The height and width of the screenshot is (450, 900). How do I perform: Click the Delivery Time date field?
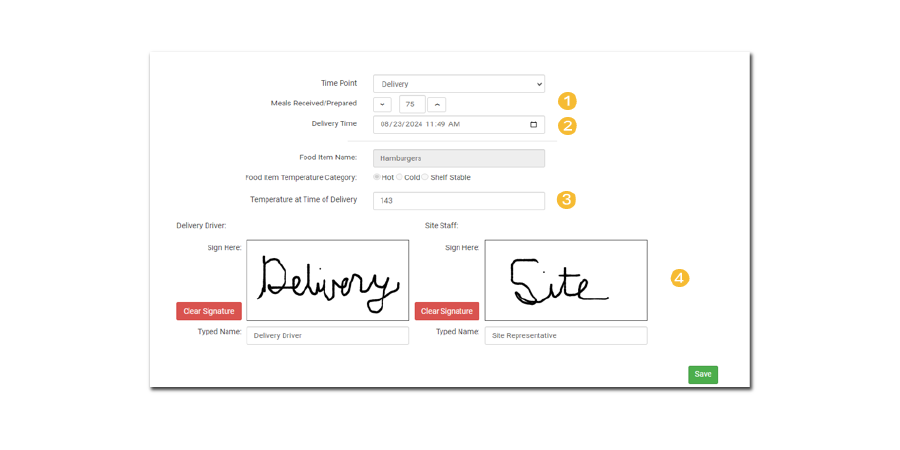(440, 125)
